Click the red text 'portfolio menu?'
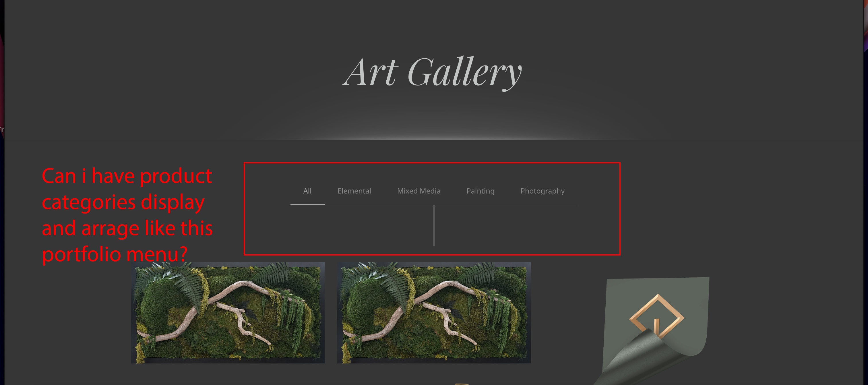The image size is (868, 385). click(115, 254)
